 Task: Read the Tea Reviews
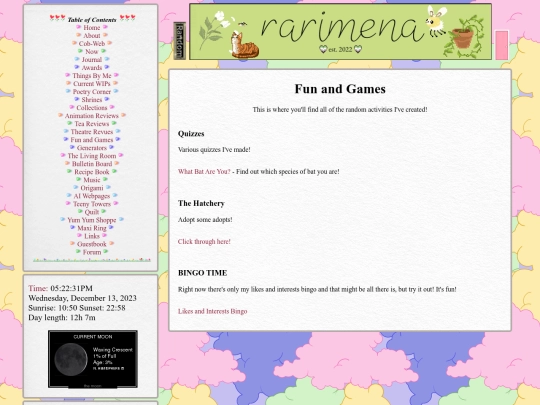92,123
